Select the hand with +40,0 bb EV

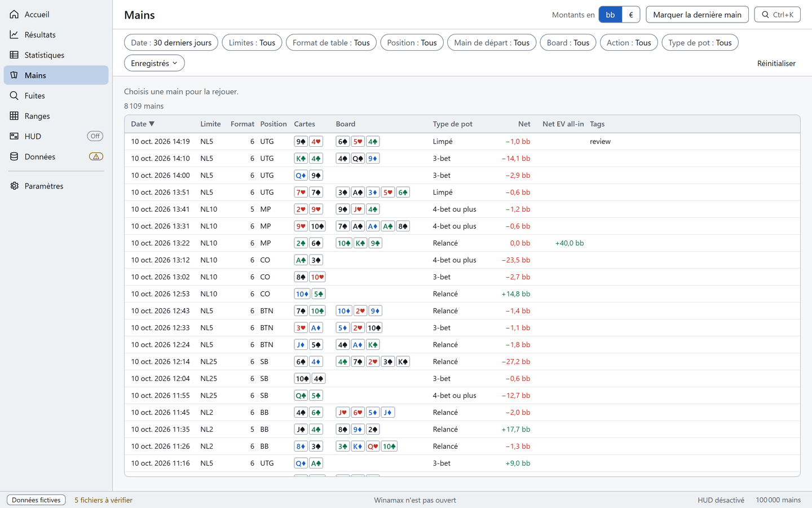click(462, 243)
